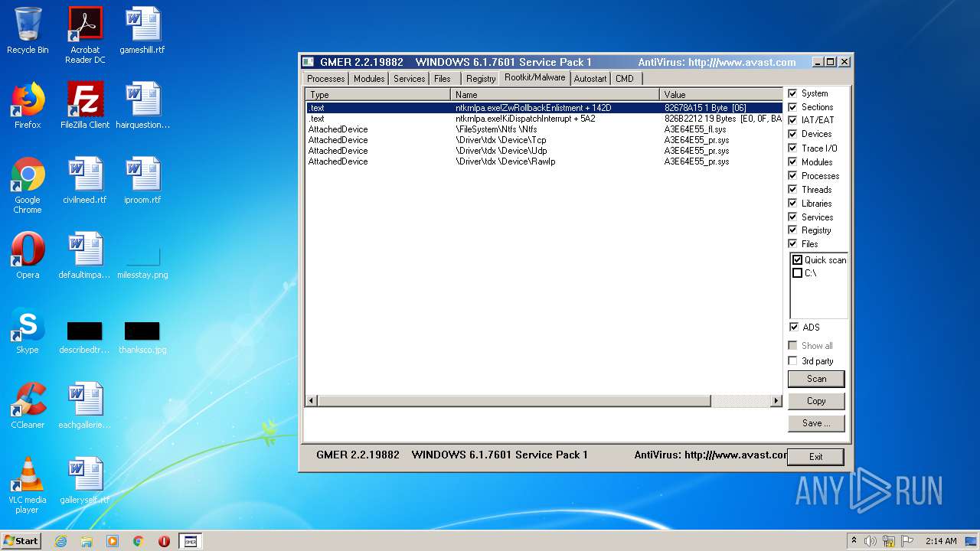
Task: Switch to the Services tab
Action: coord(410,79)
